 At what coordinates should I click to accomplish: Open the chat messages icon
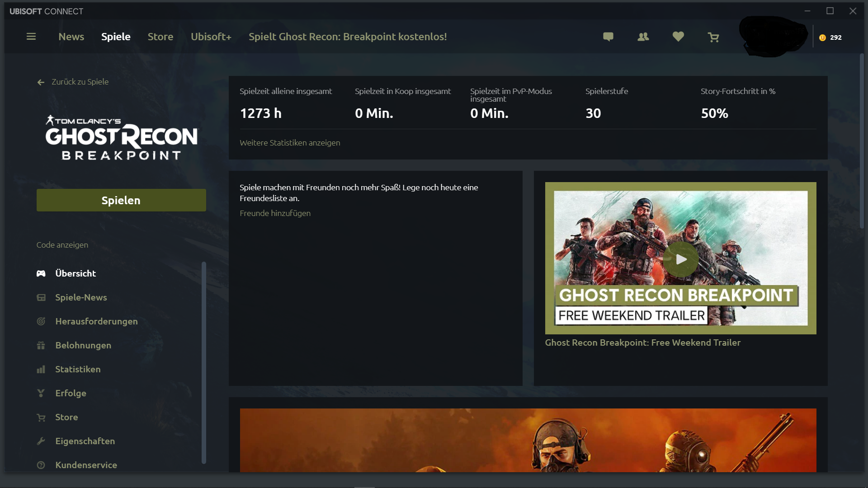pyautogui.click(x=608, y=37)
